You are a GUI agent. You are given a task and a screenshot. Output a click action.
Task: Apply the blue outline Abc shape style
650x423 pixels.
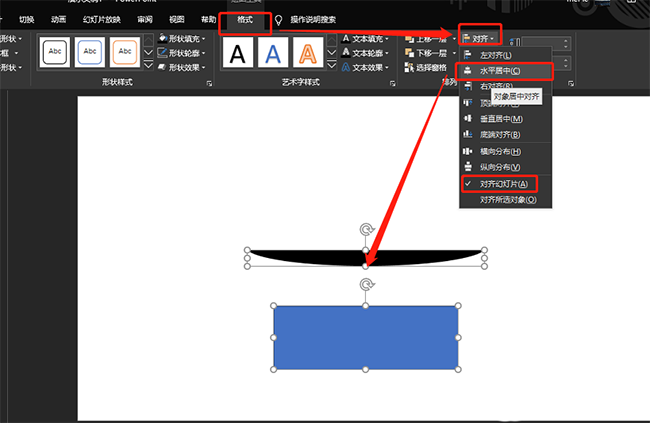90,52
